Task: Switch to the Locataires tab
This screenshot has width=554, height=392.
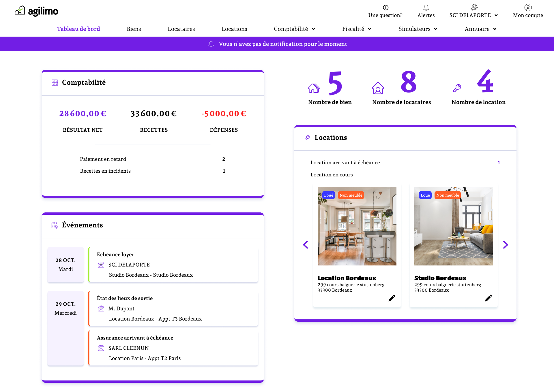Action: tap(181, 29)
